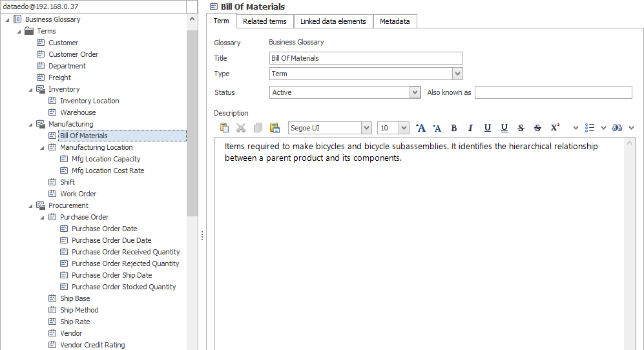
Task: Click the Also known as input field
Action: tap(553, 92)
